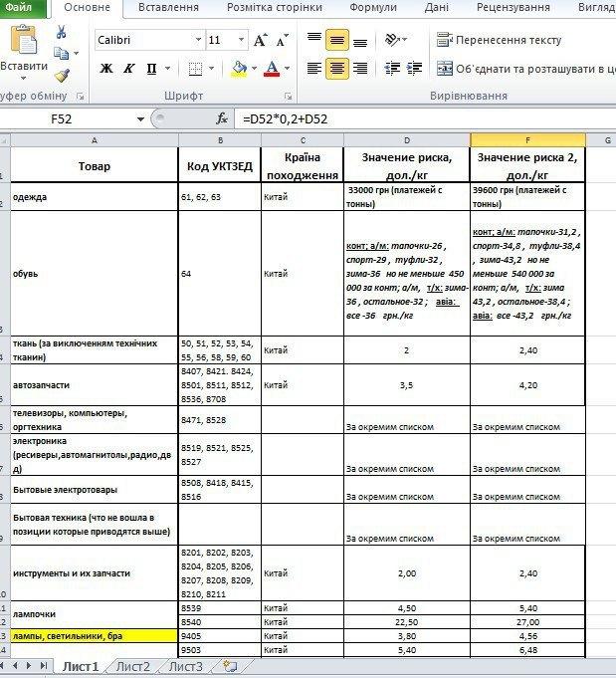Click the Increase Font Size icon
This screenshot has height=678, width=616.
tap(260, 41)
